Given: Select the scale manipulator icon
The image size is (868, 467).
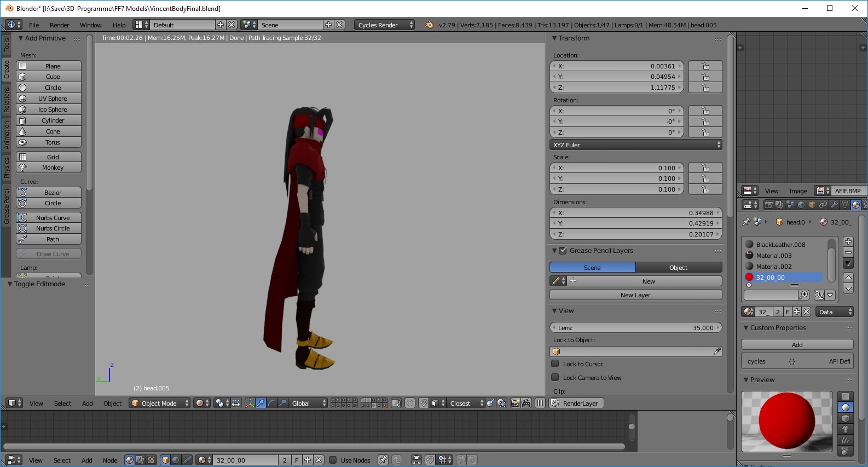Looking at the screenshot, I should click(282, 403).
